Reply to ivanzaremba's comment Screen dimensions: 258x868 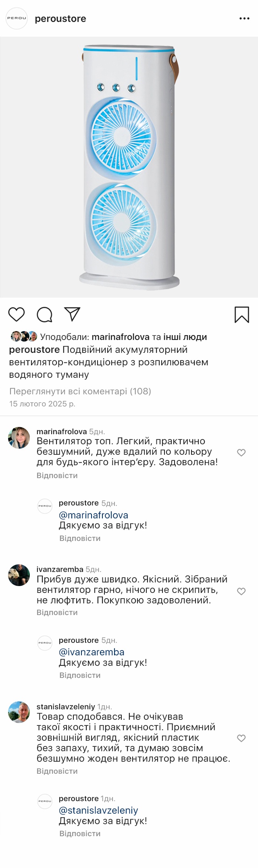(57, 612)
